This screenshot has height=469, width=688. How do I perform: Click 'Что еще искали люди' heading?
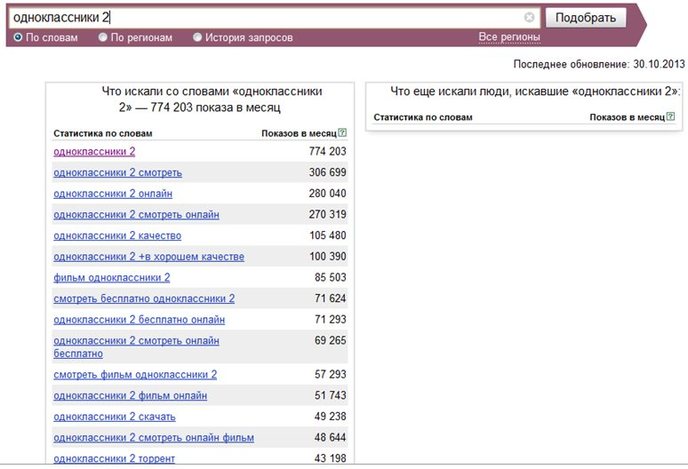535,91
